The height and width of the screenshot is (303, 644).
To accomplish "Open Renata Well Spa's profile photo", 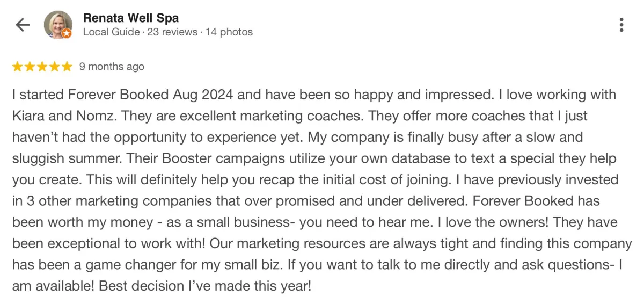I will pos(58,25).
